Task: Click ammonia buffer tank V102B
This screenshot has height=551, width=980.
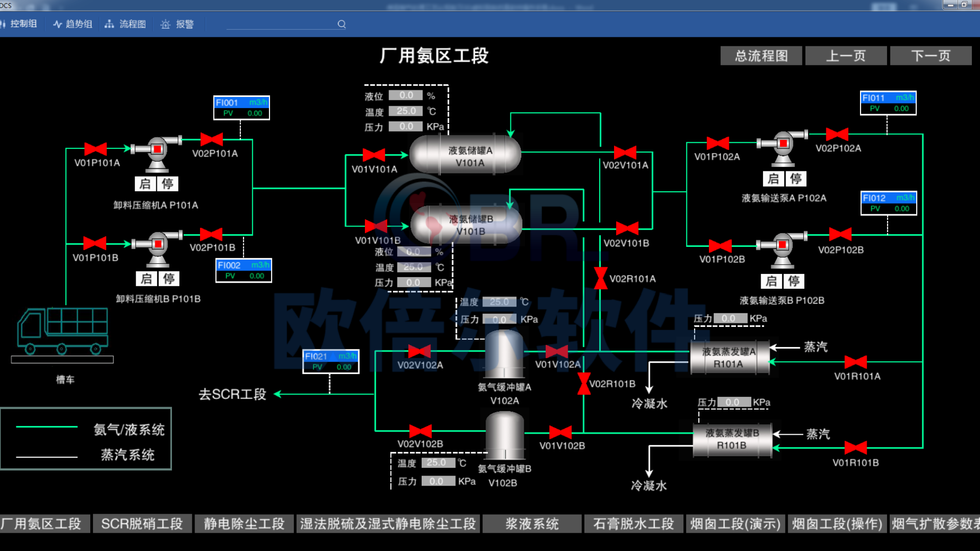Action: tap(505, 435)
